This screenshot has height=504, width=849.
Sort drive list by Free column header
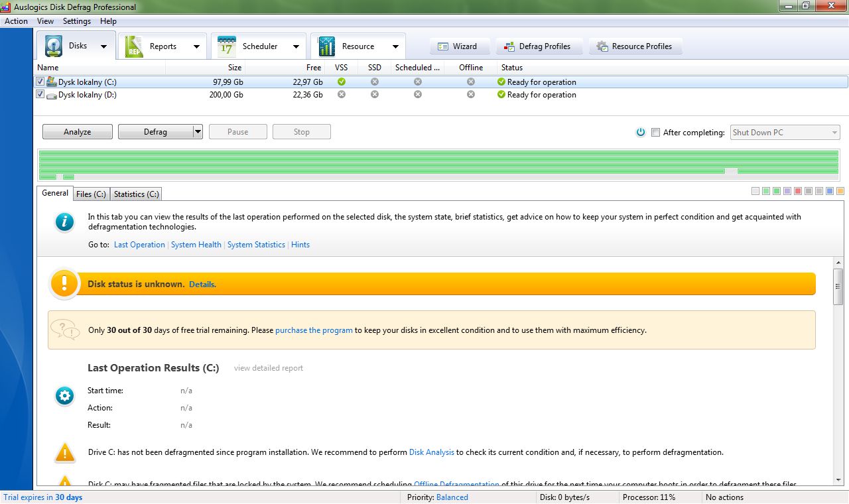285,68
